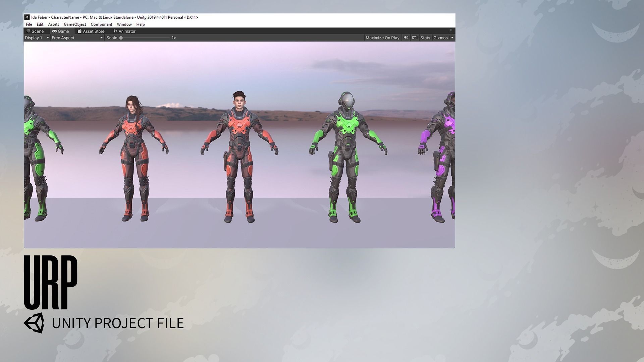Click the 1x scale value text
The height and width of the screenshot is (362, 644).
tap(174, 38)
